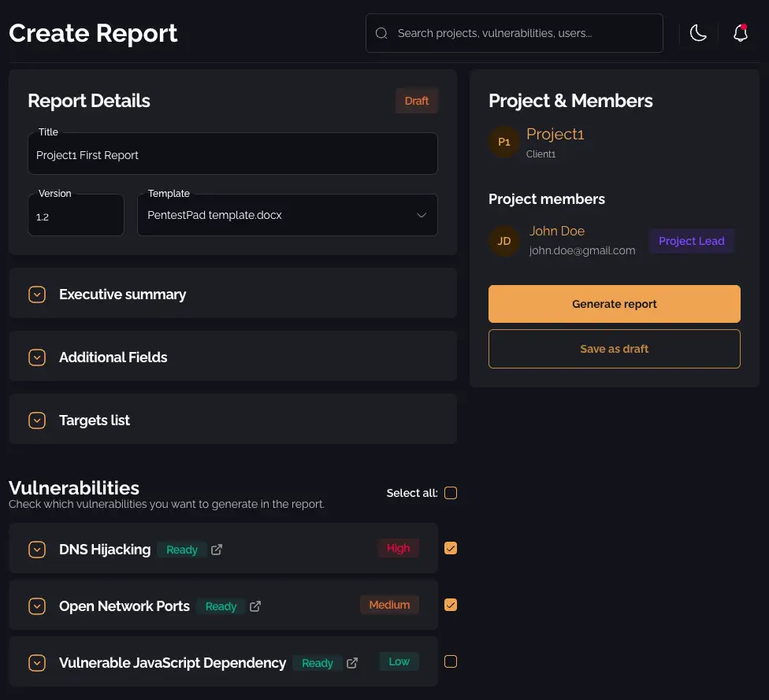Screen dimensions: 769x700
Task: Click the Save as draft button
Action: pyautogui.click(x=614, y=348)
